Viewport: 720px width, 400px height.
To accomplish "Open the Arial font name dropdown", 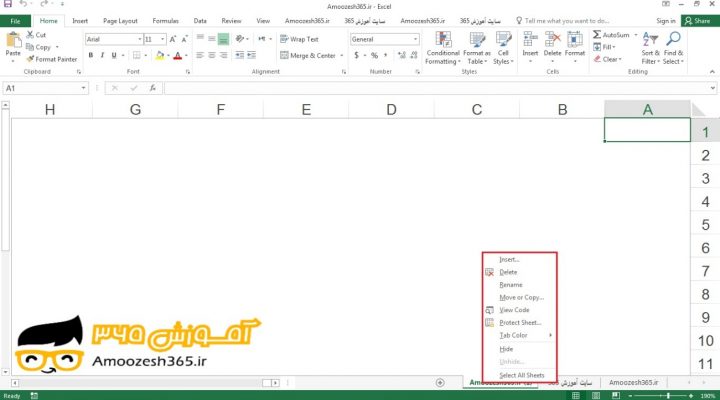I will click(x=140, y=39).
